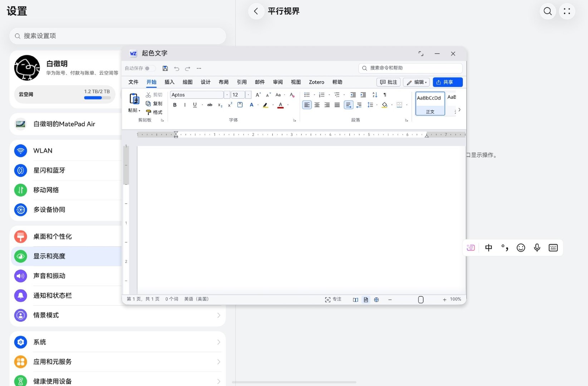588x386 pixels.
Task: Toggle left-to-right text direction button
Action: point(348,105)
